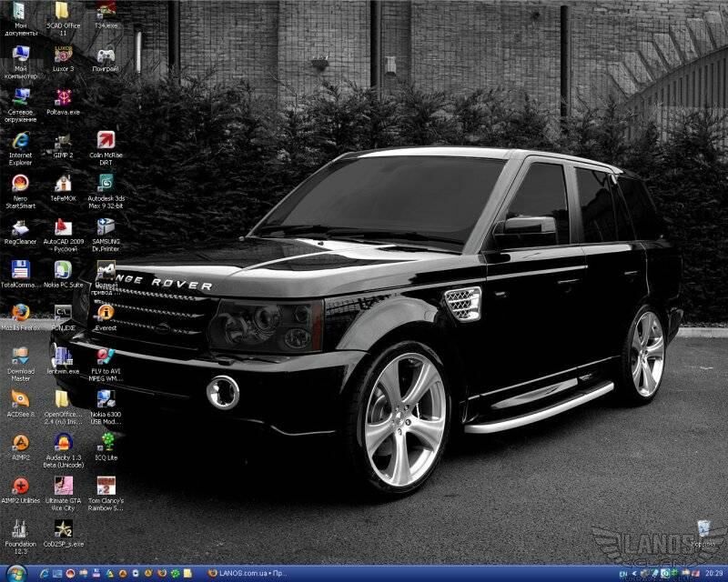The image size is (728, 582).
Task: Launch Audacity 1.3 Beta (Unicode)
Action: [x=63, y=451]
